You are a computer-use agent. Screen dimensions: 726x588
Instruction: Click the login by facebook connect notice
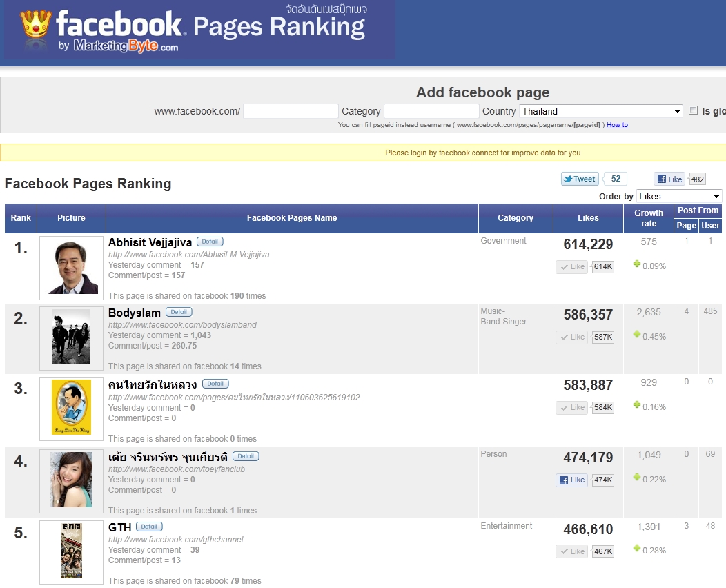click(x=482, y=153)
